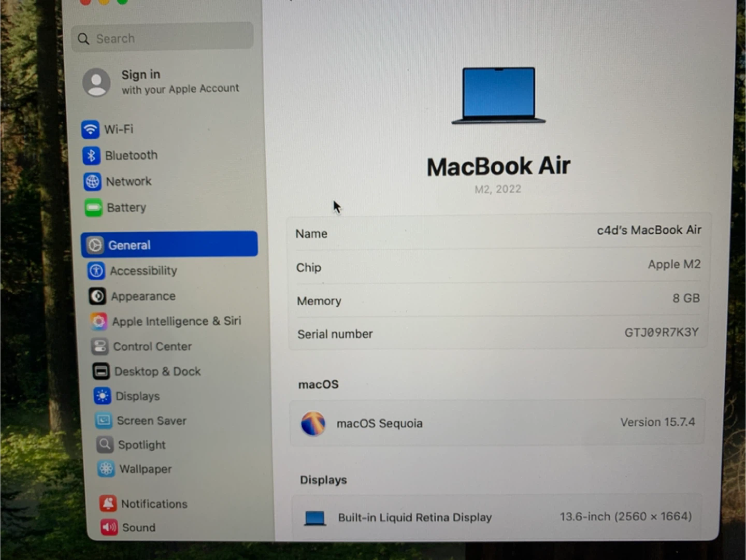Click the Chip row label

pos(309,268)
